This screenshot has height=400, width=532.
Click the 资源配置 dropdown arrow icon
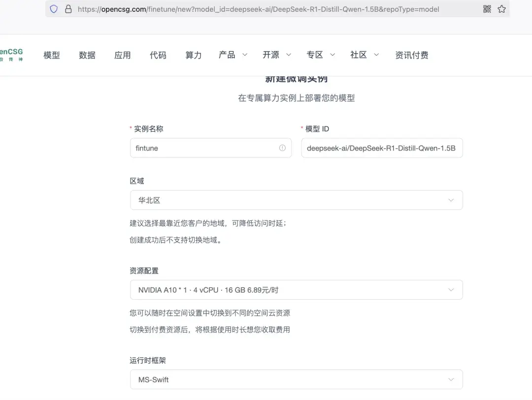point(451,290)
